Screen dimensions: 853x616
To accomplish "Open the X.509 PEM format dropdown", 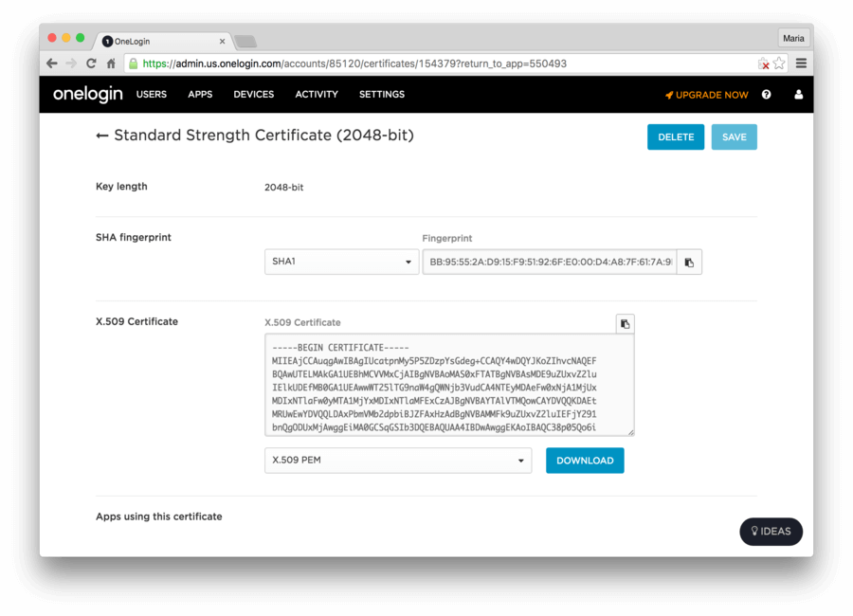I will click(x=397, y=460).
